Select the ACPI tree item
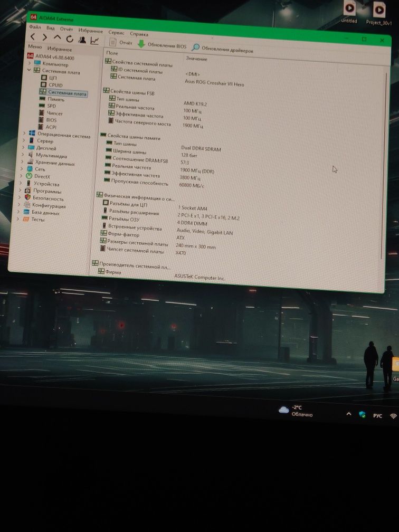Screen dimensions: 399x532 coord(47,127)
